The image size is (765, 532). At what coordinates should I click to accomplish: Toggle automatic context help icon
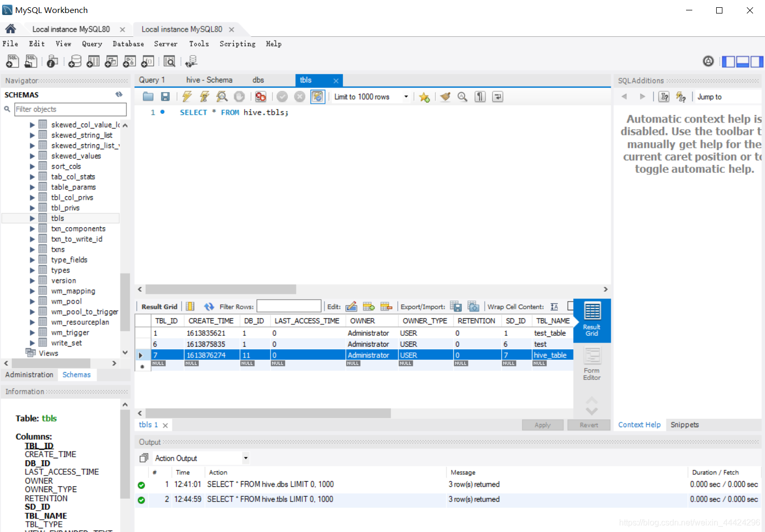tap(681, 97)
